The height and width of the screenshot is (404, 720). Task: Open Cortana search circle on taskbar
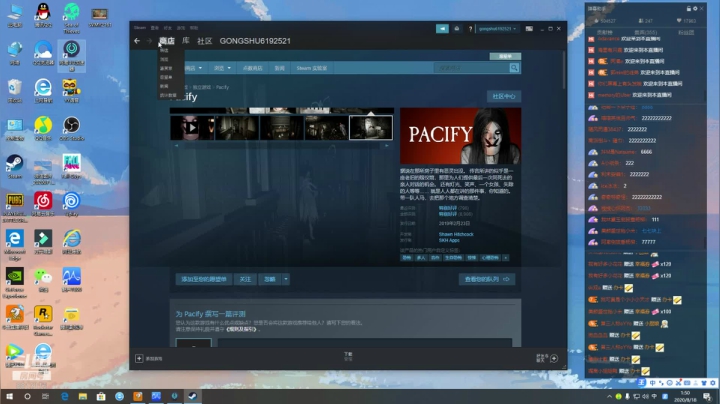(27, 396)
